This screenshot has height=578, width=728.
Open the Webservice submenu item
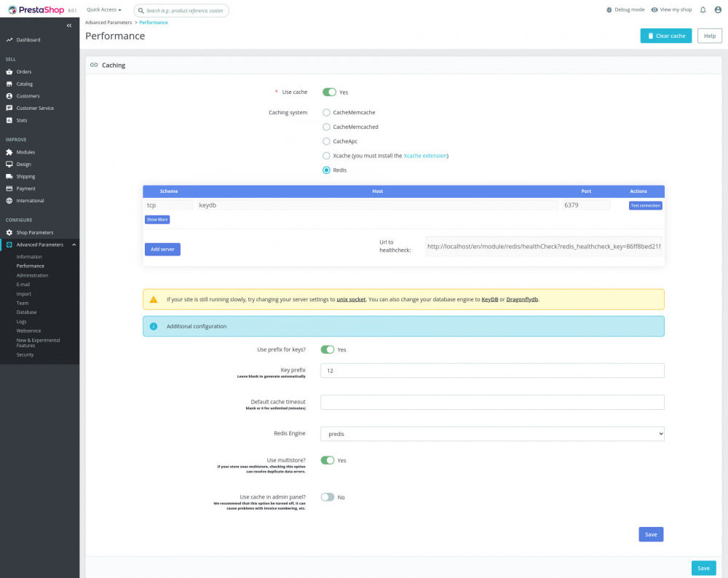[x=29, y=331]
